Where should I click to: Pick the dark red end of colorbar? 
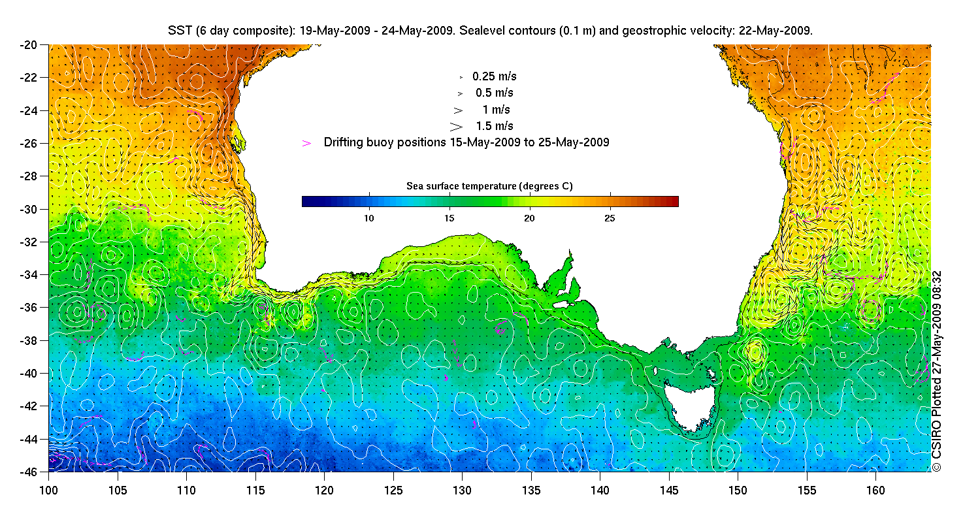[x=673, y=201]
